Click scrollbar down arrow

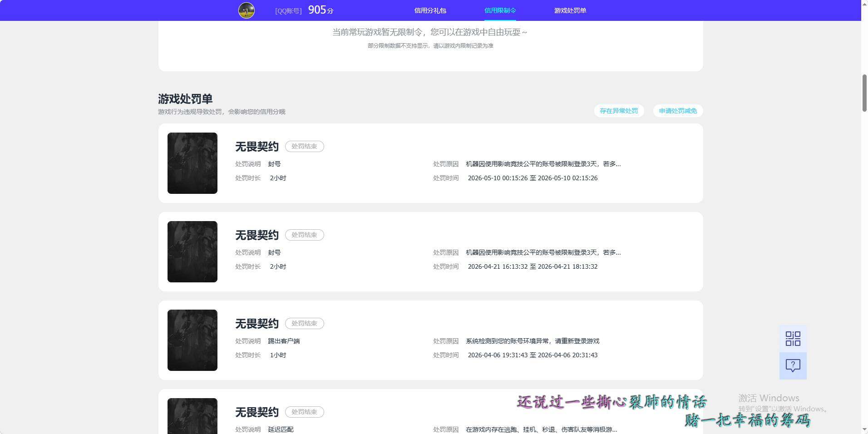[864, 429]
